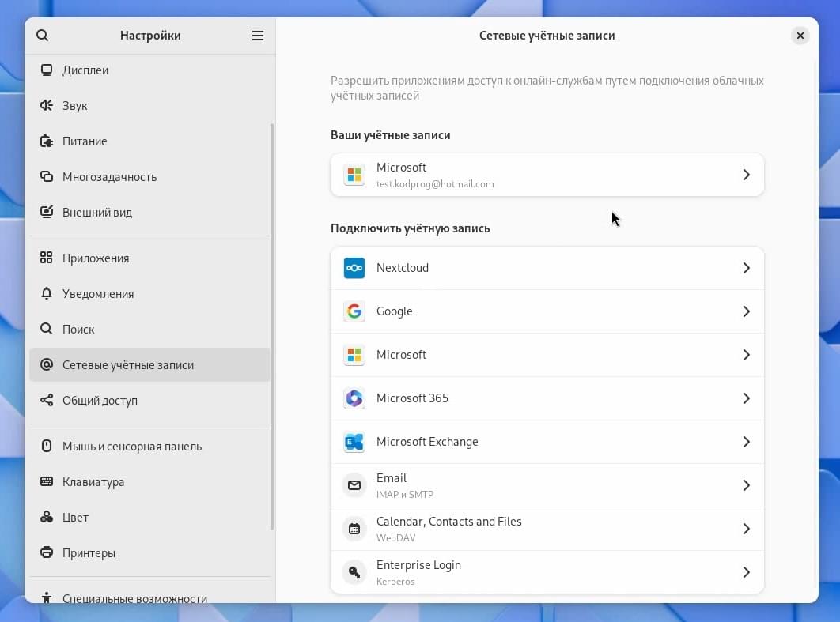
Task: Click the Microsoft Exchange logo icon
Action: coord(354,442)
